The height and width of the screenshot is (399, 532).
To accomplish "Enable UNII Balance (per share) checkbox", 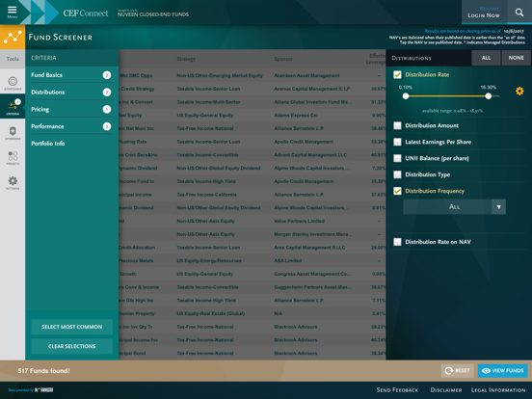I will coord(397,158).
